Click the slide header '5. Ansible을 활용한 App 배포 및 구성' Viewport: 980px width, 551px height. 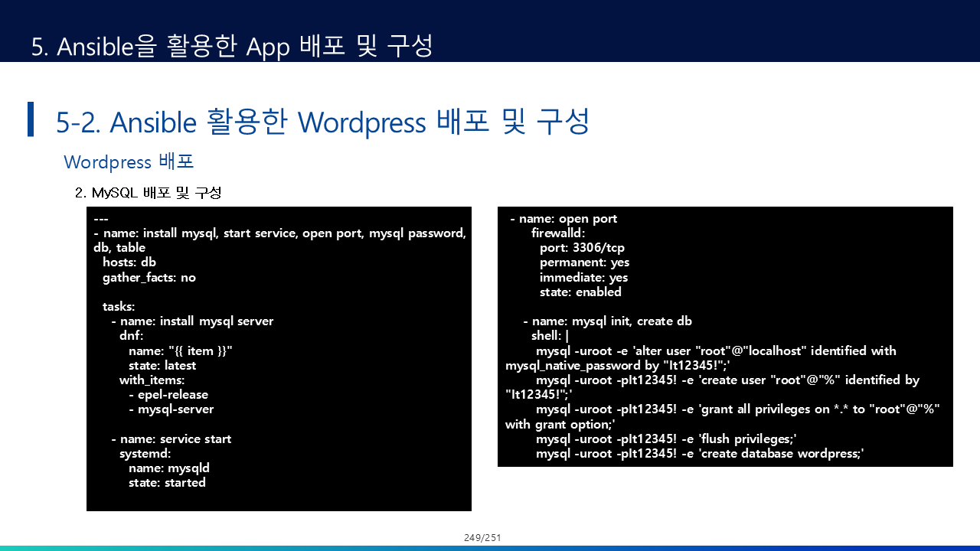[232, 46]
